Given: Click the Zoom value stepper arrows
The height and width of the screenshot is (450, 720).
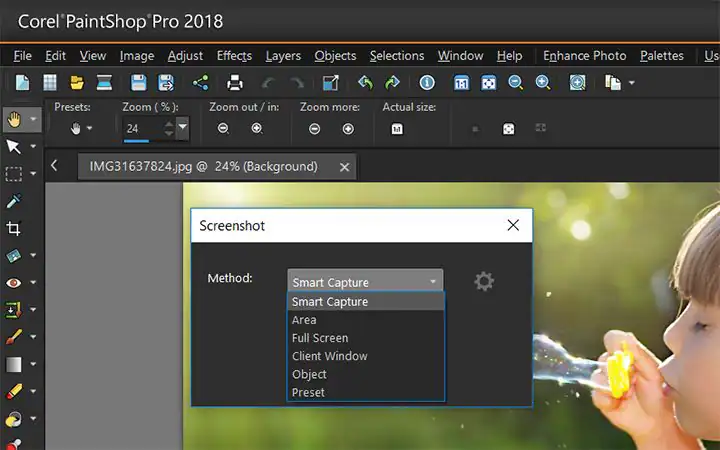Looking at the screenshot, I should click(169, 129).
